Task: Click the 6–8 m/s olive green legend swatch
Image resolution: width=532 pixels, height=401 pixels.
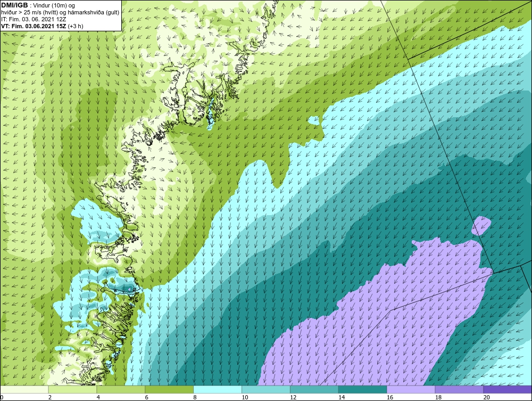Action: click(x=169, y=389)
